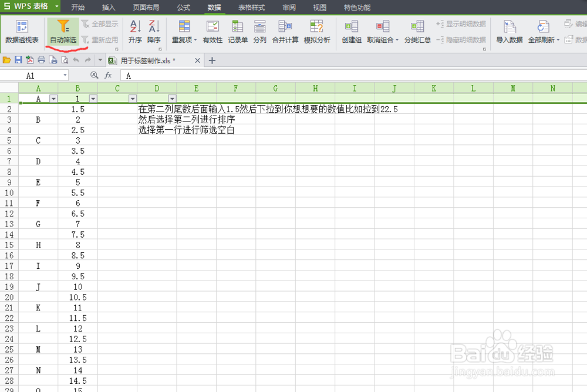
Task: Expand the Name Box dropdown arrow
Action: [x=65, y=76]
